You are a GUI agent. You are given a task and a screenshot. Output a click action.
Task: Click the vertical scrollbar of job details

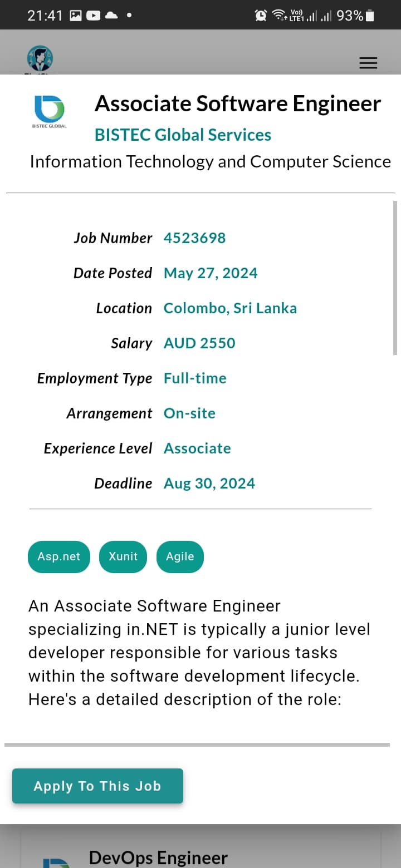395,278
